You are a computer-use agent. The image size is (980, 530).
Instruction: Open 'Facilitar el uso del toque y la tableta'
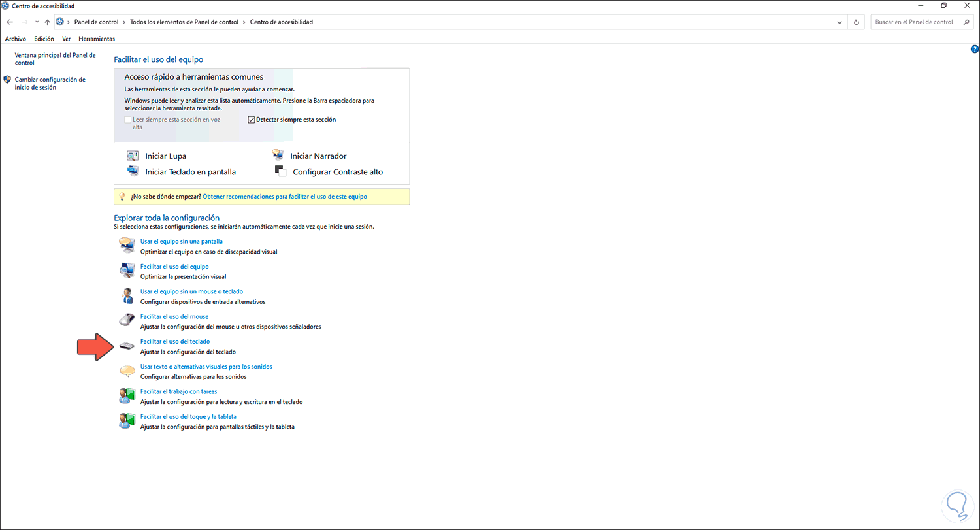tap(188, 416)
